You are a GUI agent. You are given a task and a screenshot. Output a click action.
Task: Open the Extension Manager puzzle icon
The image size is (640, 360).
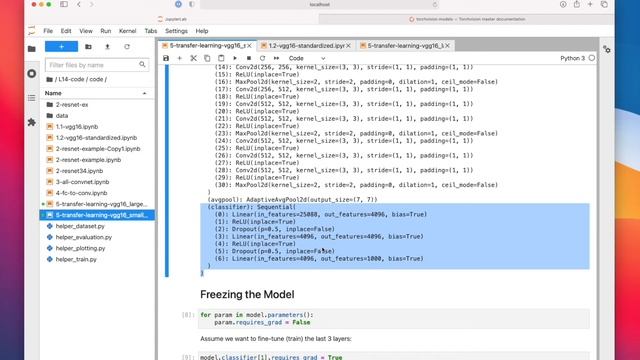(31, 122)
